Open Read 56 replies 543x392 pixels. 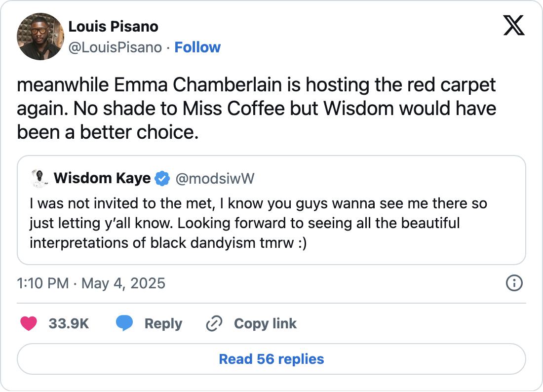[x=271, y=359]
